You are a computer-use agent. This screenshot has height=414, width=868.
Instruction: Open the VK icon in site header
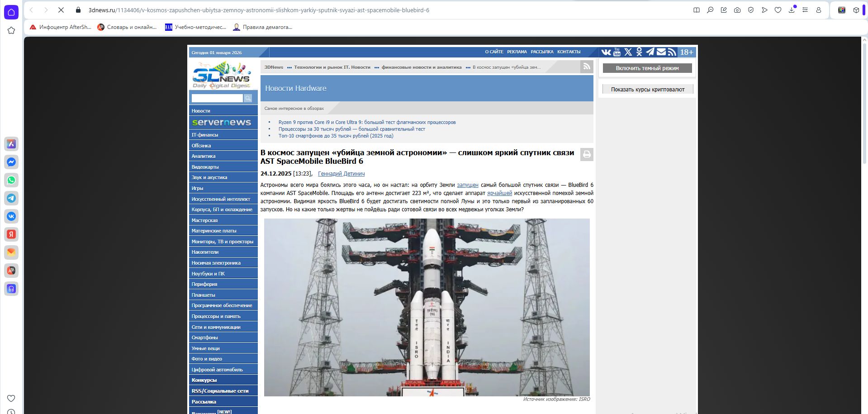[x=606, y=52]
